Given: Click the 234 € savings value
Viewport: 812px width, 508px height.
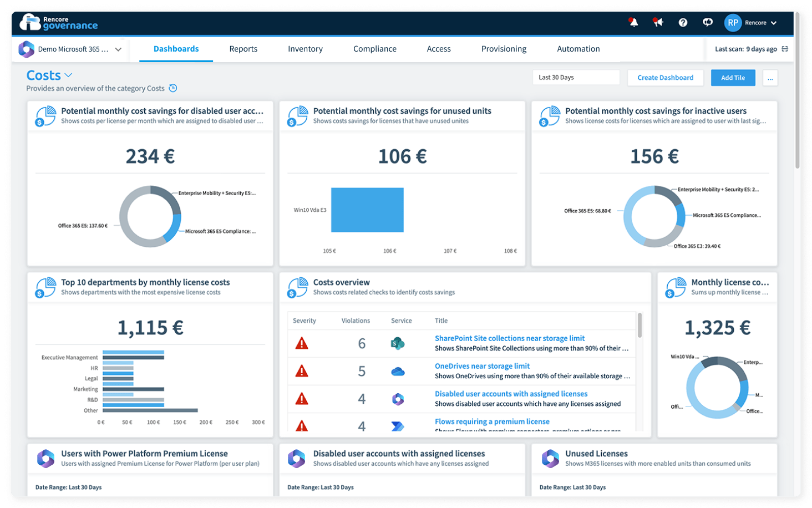Looking at the screenshot, I should point(150,156).
